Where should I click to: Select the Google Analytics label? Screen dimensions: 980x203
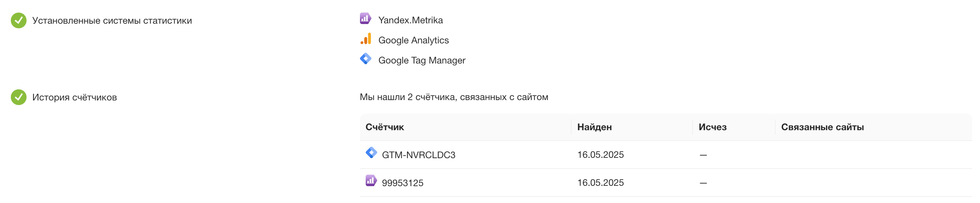click(413, 40)
